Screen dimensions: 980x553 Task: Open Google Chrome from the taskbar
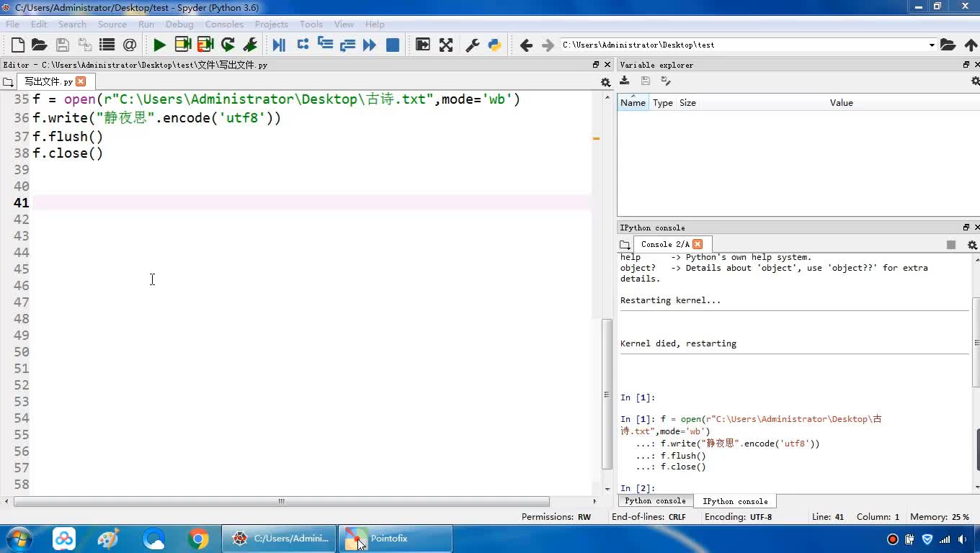(198, 539)
